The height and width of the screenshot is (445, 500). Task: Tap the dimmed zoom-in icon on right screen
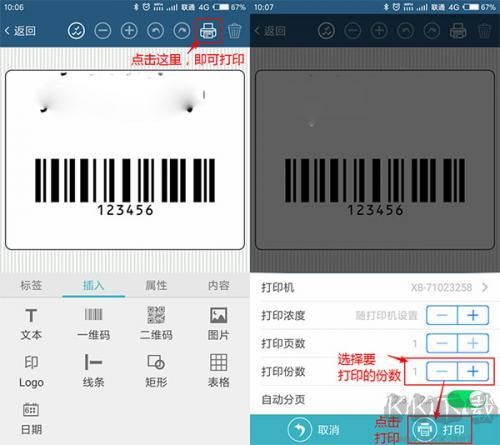coord(379,31)
